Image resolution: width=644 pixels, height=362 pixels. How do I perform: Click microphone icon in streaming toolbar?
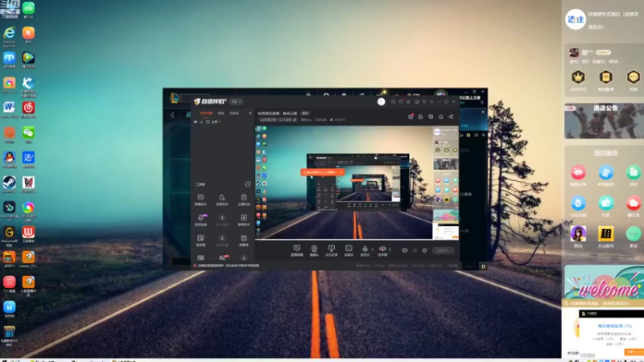coord(365,249)
